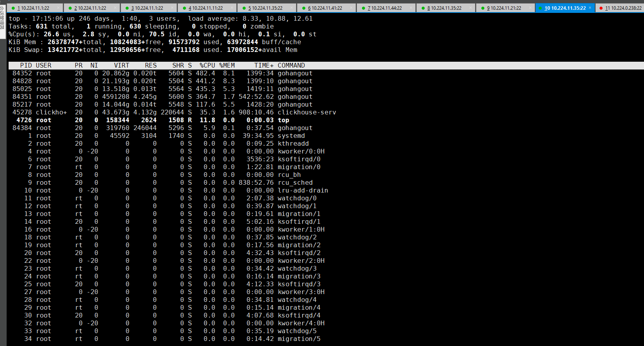Switch to session tab 1
This screenshot has width=644, height=346.
pos(33,8)
